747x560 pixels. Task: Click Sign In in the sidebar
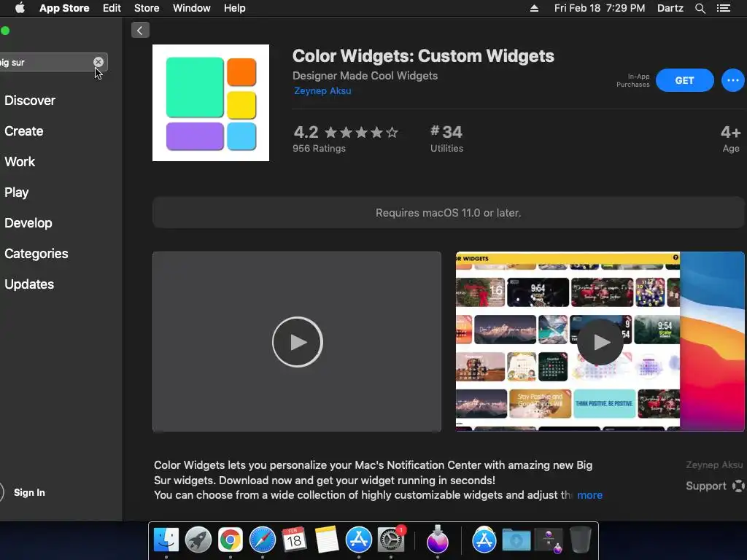click(x=29, y=492)
